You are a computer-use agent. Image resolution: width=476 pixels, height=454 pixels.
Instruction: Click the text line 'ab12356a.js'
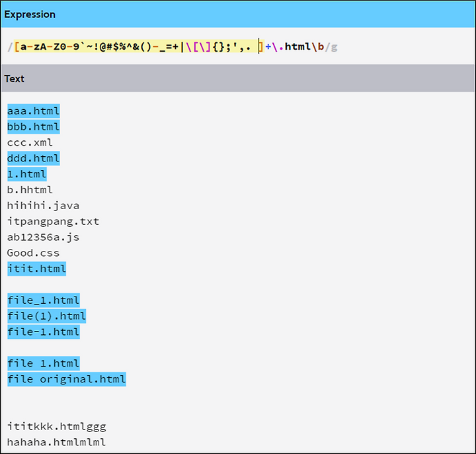coord(43,238)
